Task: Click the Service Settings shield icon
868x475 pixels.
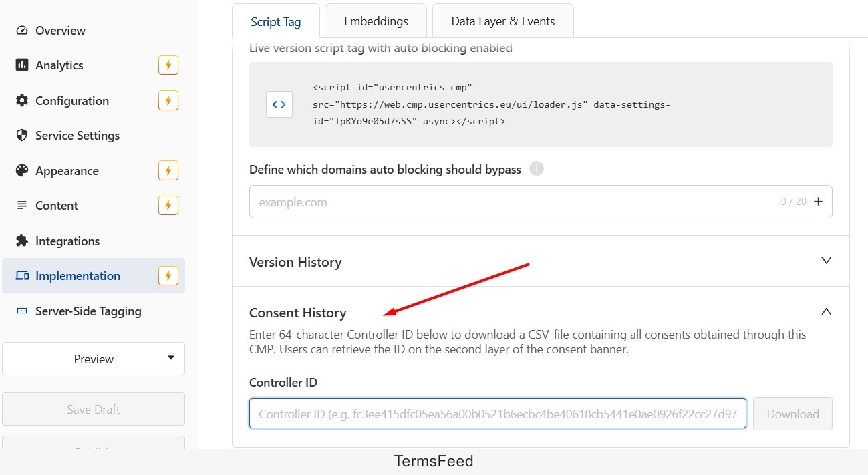Action: [x=22, y=136]
